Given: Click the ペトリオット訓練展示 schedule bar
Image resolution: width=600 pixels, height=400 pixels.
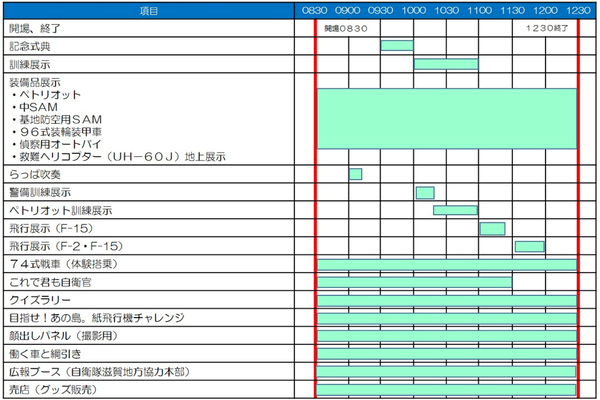Looking at the screenshot, I should click(x=455, y=210).
